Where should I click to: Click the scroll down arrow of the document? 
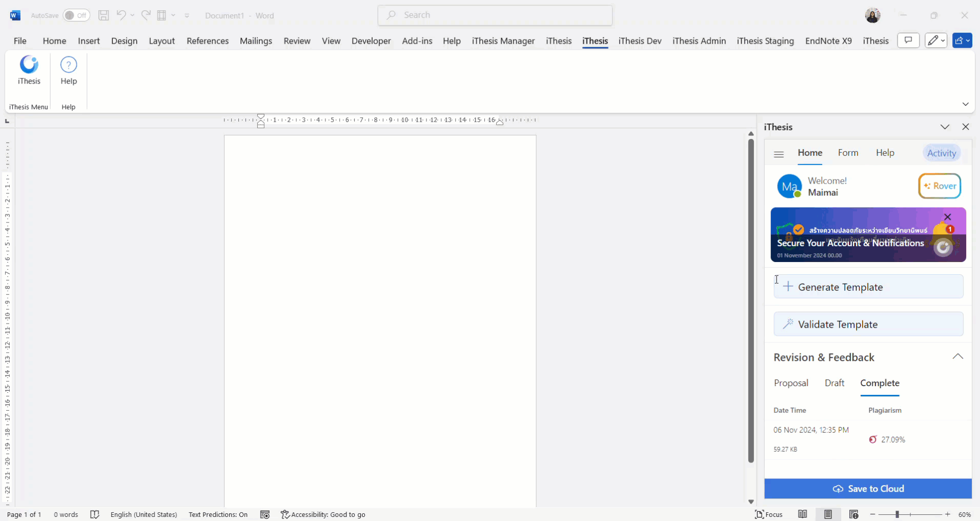tap(751, 502)
